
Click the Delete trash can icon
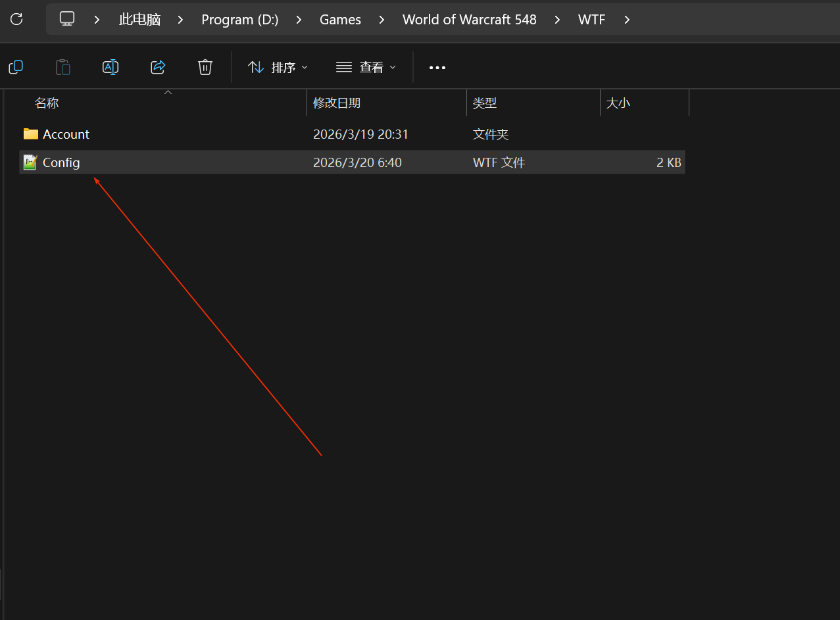(205, 67)
